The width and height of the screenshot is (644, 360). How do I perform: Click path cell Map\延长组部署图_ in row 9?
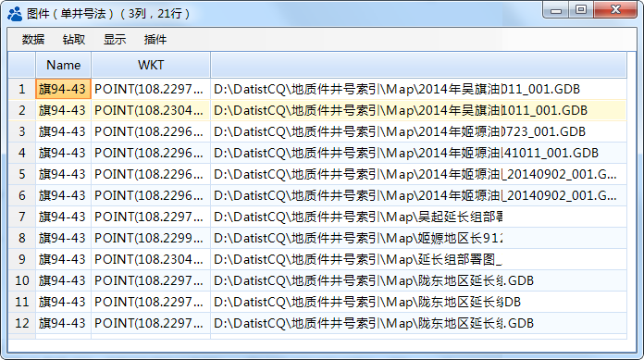pyautogui.click(x=418, y=260)
